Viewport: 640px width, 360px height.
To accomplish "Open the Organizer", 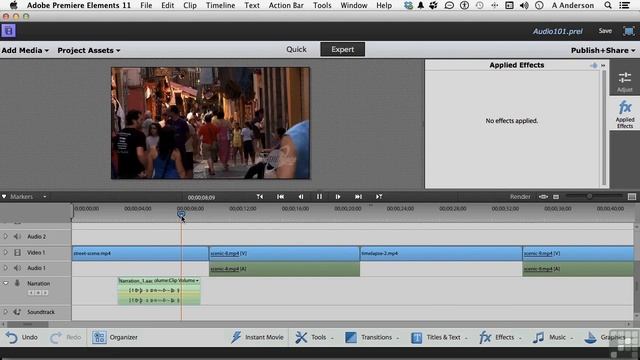I will pos(115,337).
